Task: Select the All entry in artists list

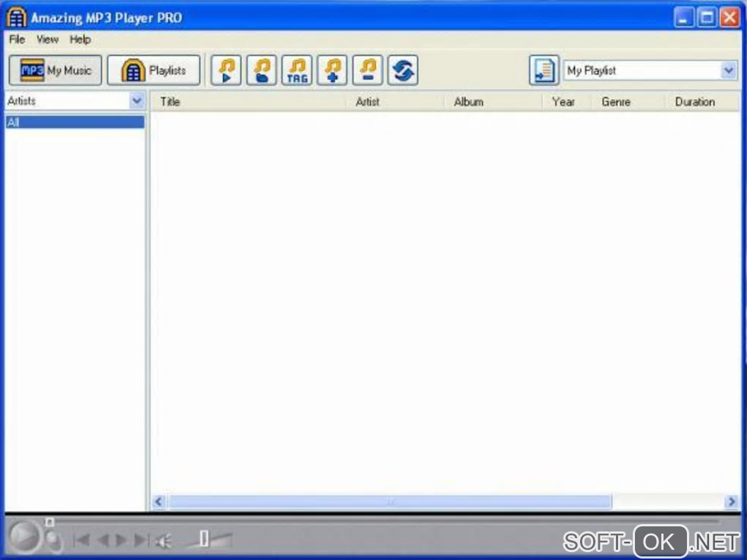Action: (75, 122)
